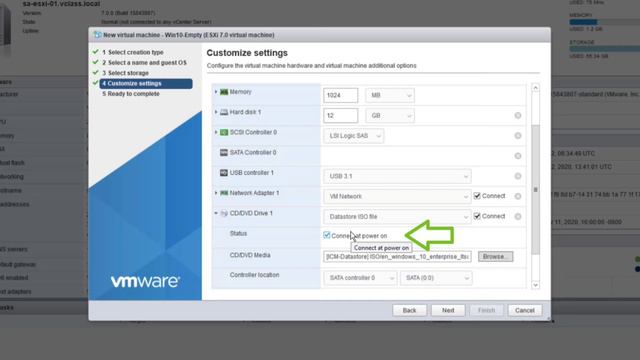Go to step 3 Select storage
Viewport: 640px width, 360px height.
coord(125,73)
